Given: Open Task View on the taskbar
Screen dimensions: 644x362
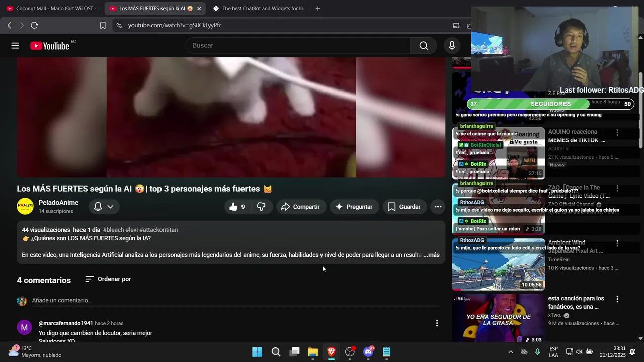Looking at the screenshot, I should (x=295, y=352).
